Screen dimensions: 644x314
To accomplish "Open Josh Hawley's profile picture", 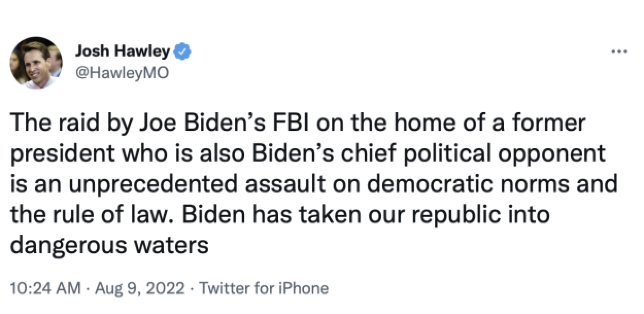I will click(36, 62).
